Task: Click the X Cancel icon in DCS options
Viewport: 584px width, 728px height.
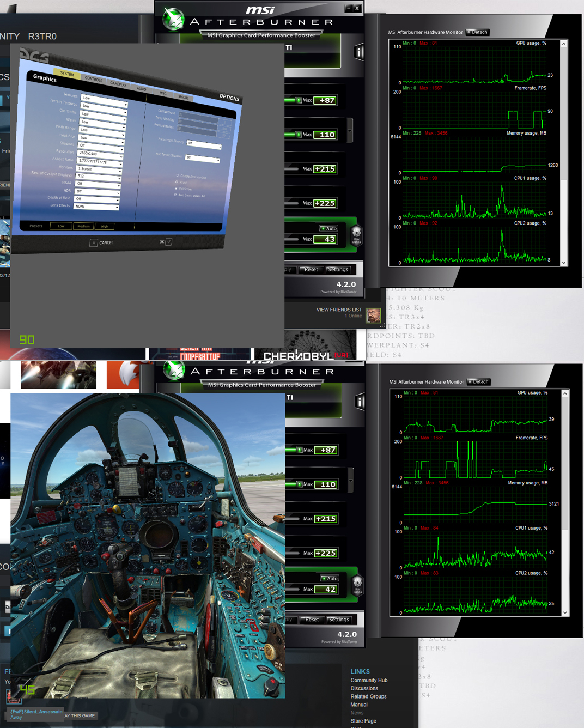Action: 94,243
